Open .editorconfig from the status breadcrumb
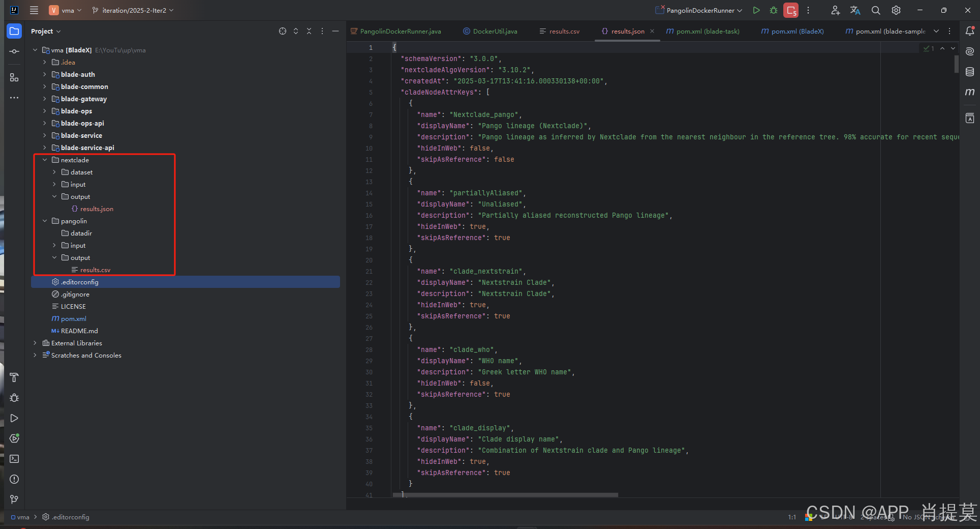 click(x=70, y=517)
